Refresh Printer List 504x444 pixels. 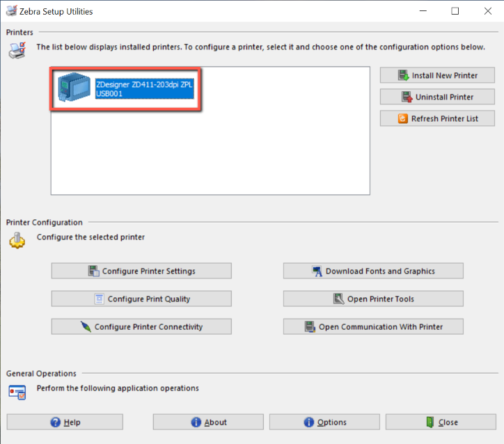(x=438, y=118)
